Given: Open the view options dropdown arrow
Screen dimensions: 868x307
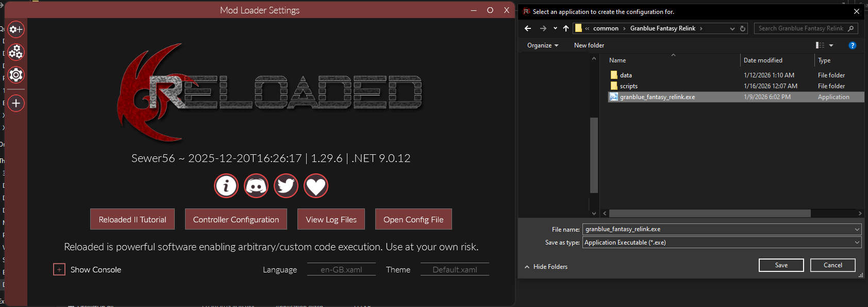Looking at the screenshot, I should click(831, 45).
